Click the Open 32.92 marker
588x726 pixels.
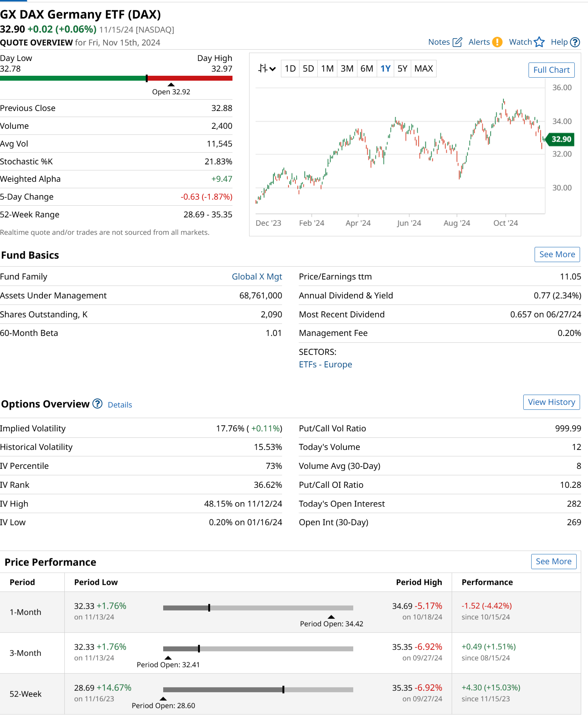point(171,89)
